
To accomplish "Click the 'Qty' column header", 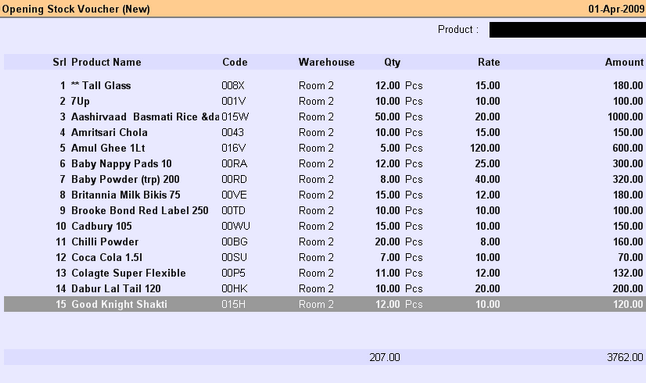I will (x=392, y=62).
